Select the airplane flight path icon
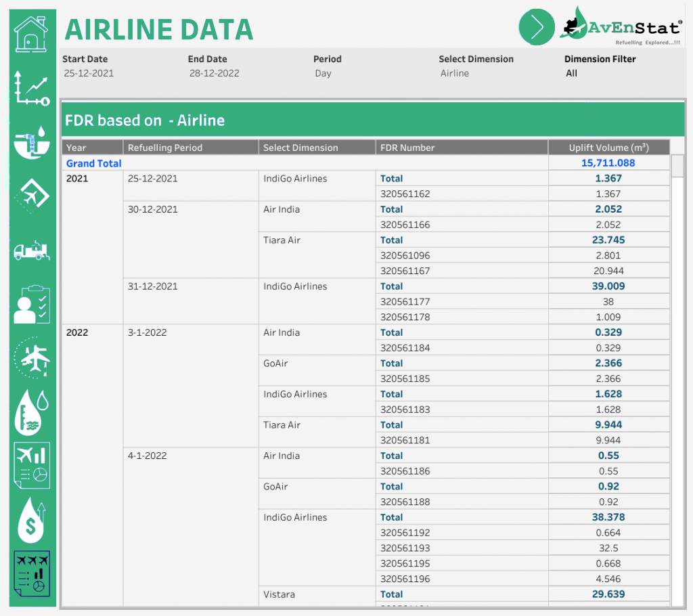The image size is (693, 616). click(x=32, y=357)
